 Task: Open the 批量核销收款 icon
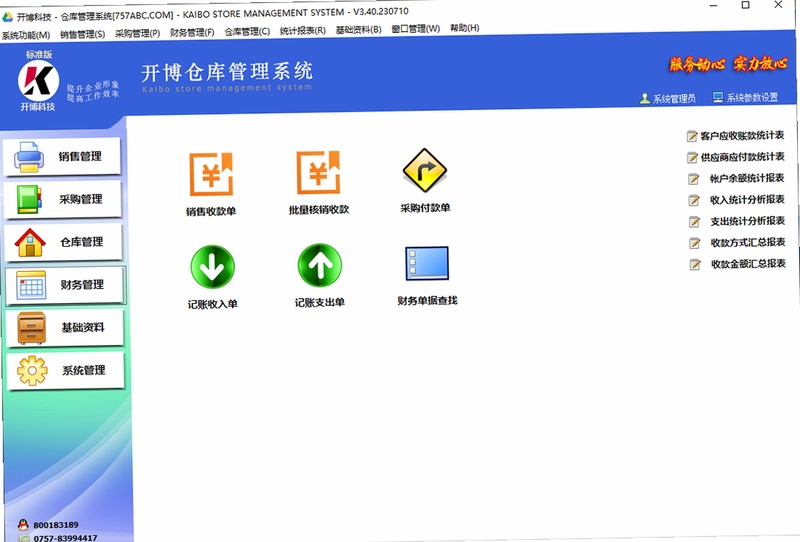pyautogui.click(x=318, y=173)
